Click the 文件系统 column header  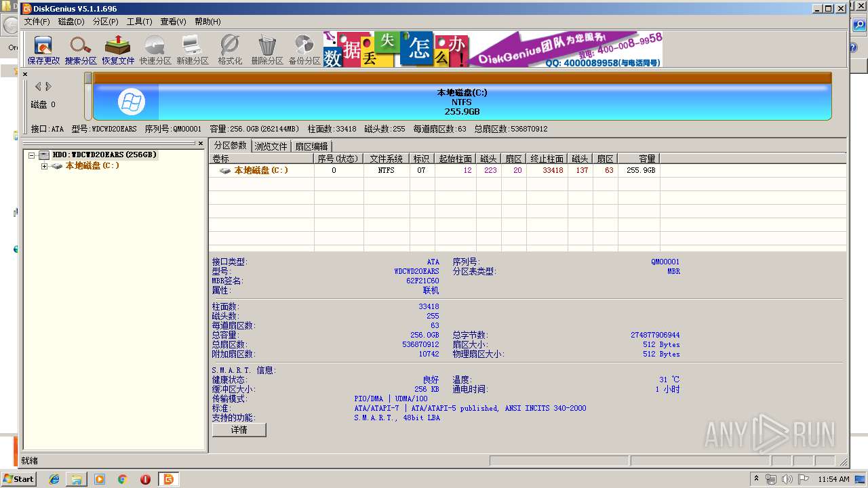387,159
